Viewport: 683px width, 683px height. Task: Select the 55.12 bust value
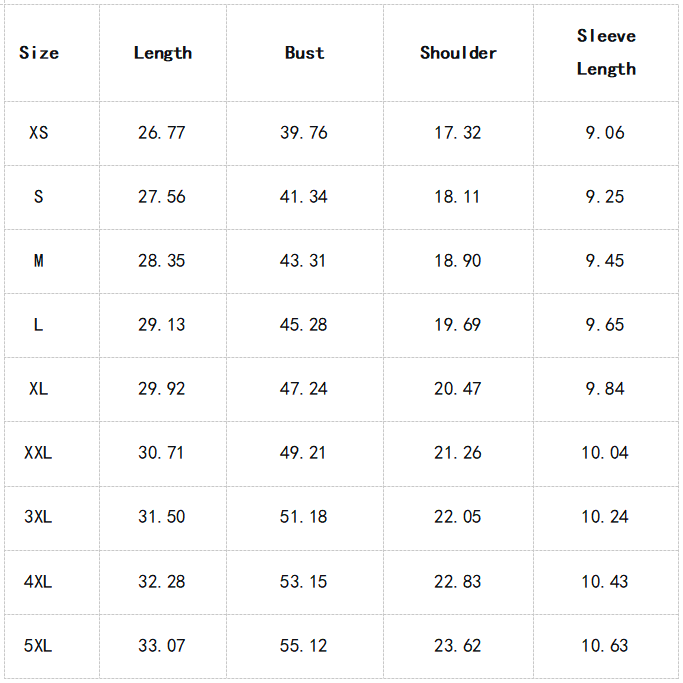pos(304,645)
